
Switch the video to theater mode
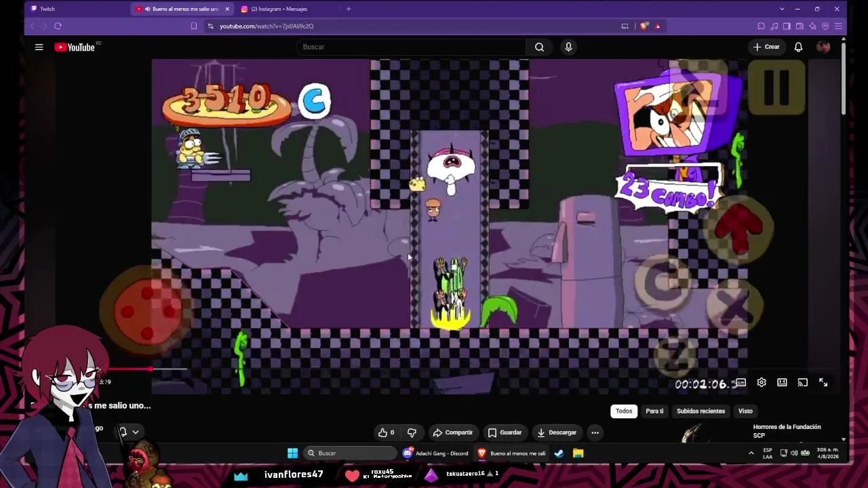point(782,382)
